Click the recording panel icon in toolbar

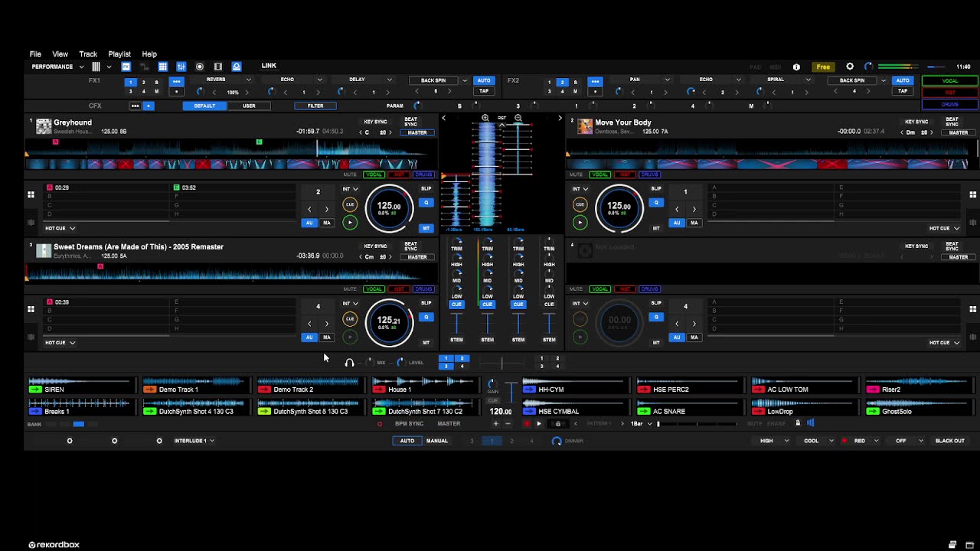pyautogui.click(x=200, y=67)
